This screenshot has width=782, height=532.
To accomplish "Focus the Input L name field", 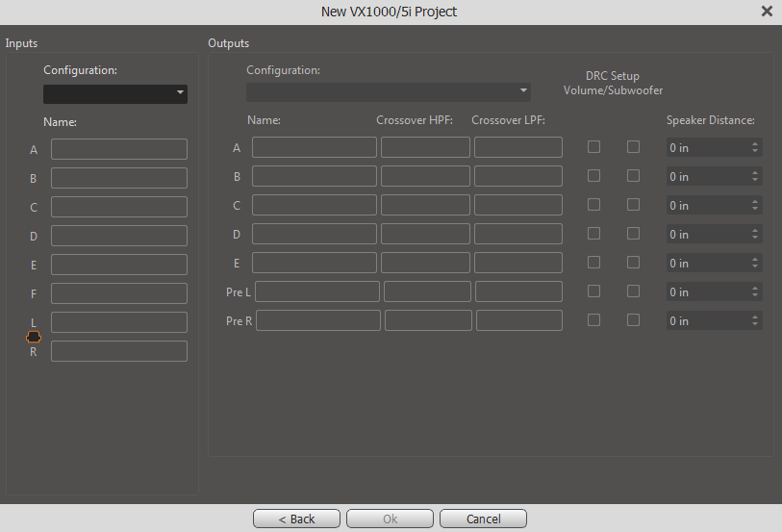I will tap(119, 322).
